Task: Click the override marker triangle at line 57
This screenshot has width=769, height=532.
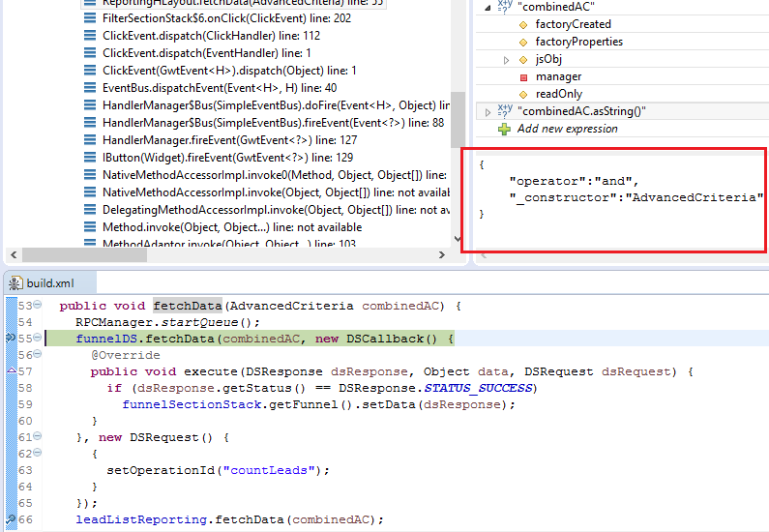Action: 8,371
